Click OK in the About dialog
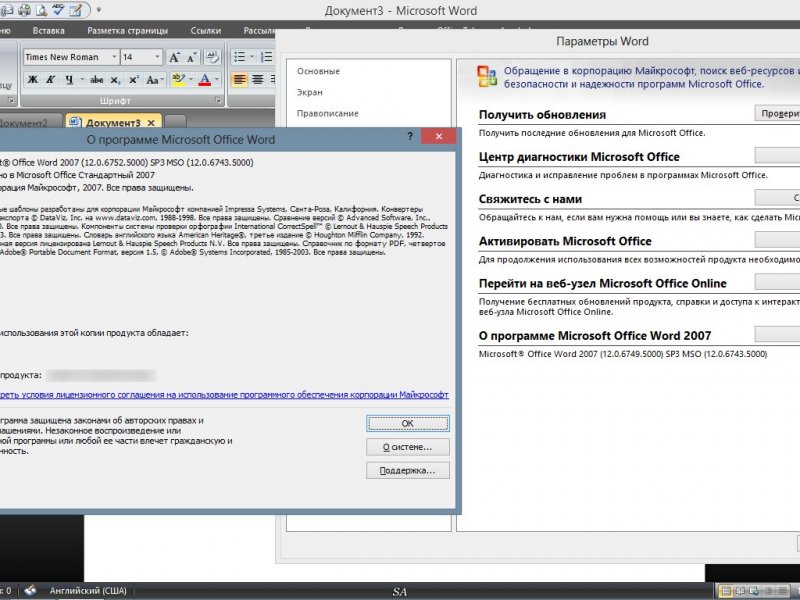The width and height of the screenshot is (800, 600). click(x=408, y=423)
